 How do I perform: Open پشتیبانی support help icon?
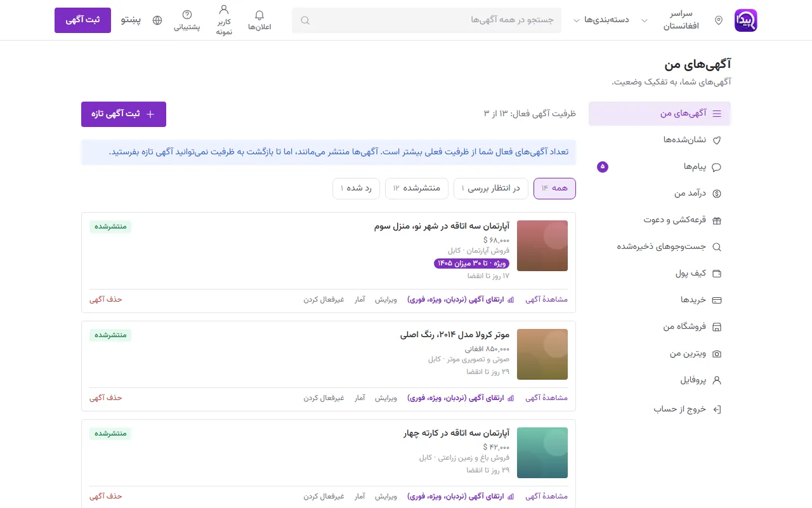(187, 20)
